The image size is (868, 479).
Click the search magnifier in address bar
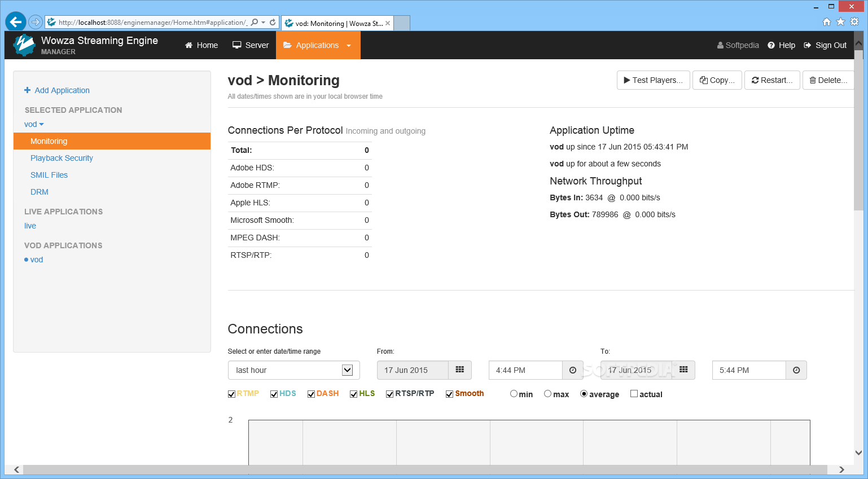[x=255, y=23]
